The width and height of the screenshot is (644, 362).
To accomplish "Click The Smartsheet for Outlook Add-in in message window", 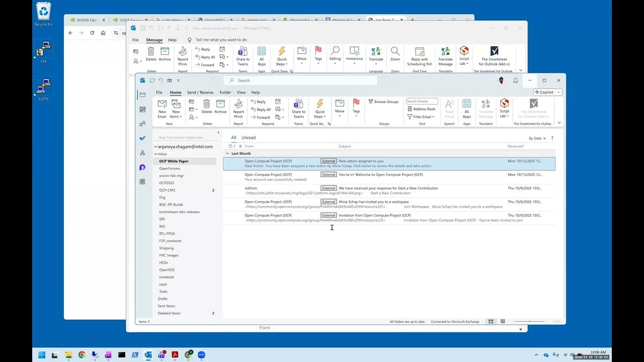I will tap(495, 55).
